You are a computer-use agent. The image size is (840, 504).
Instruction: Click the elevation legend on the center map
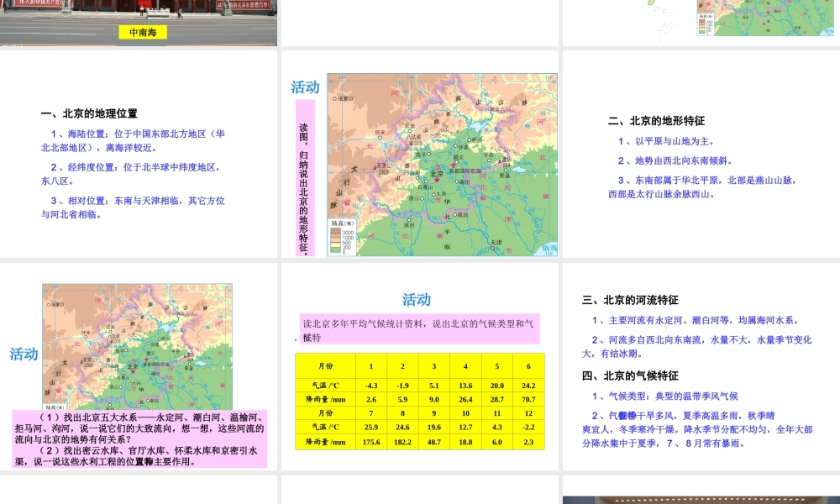pos(344,237)
